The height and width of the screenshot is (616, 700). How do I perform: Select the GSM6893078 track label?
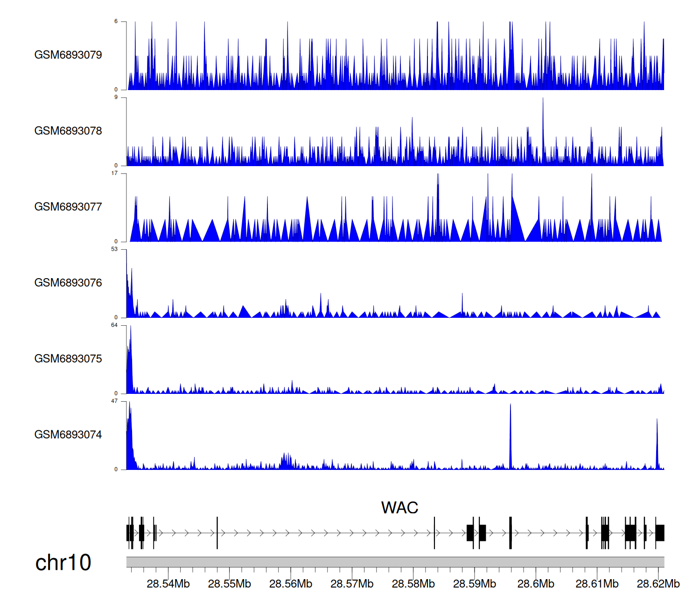point(68,131)
